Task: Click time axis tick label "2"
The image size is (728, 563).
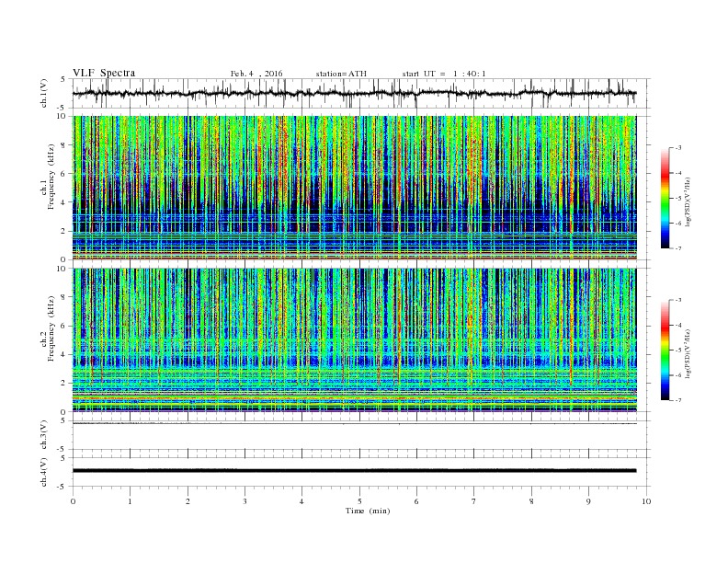Action: click(188, 501)
